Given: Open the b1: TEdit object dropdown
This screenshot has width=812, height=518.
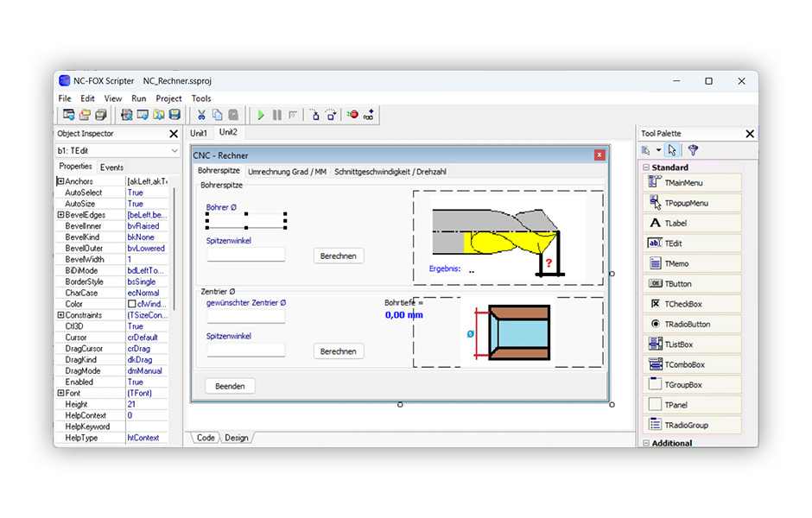Looking at the screenshot, I should pos(174,150).
